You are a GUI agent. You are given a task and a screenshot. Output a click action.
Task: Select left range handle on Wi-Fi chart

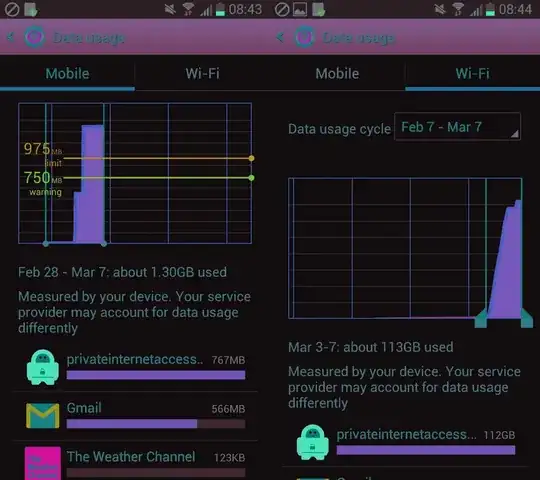coord(481,318)
